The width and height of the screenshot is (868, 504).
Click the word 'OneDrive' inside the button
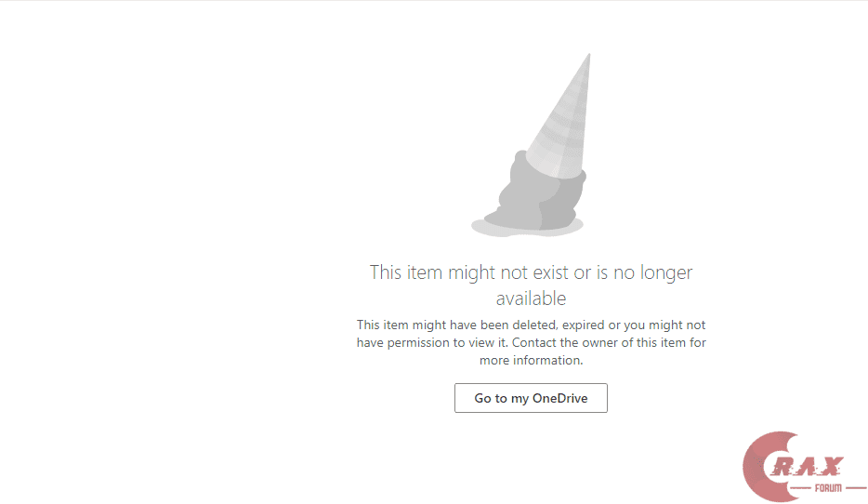(559, 398)
